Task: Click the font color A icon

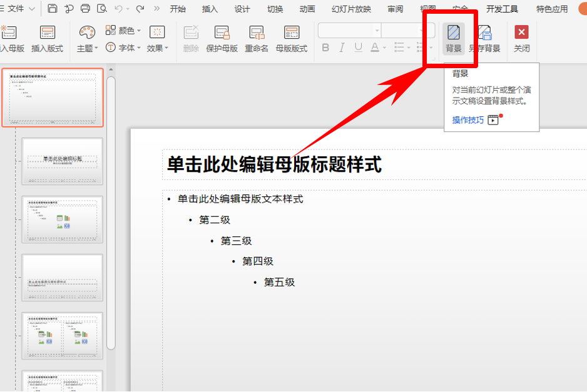Action: [x=375, y=48]
